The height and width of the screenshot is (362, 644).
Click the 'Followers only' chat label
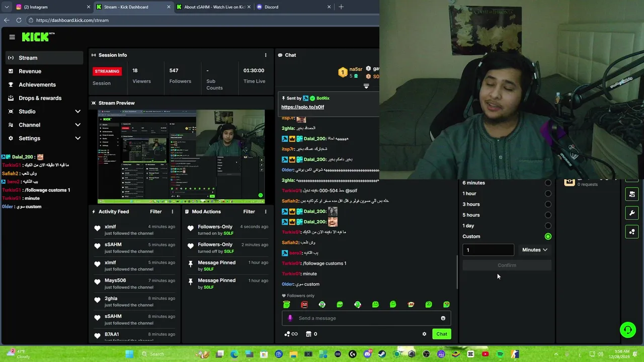coord(298,296)
